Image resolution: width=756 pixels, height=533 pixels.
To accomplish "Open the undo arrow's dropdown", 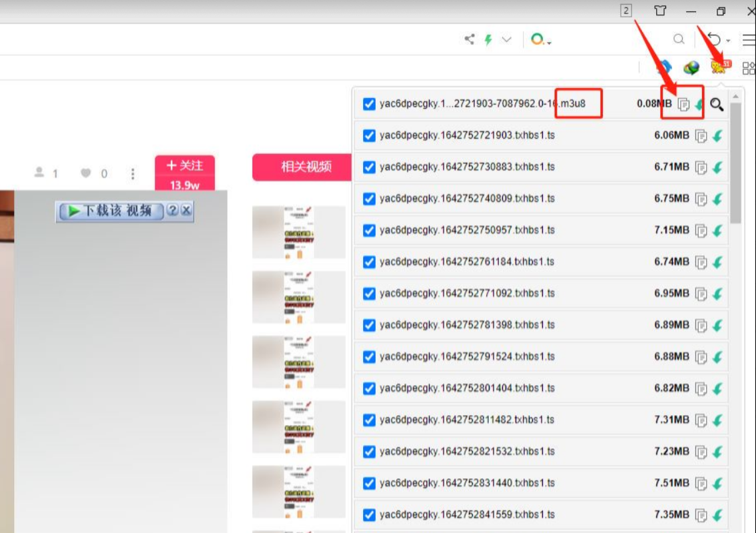I will click(x=729, y=41).
